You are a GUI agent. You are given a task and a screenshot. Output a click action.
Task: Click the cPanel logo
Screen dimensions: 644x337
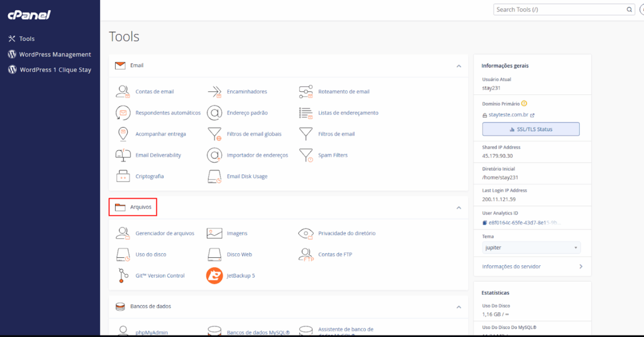[29, 15]
